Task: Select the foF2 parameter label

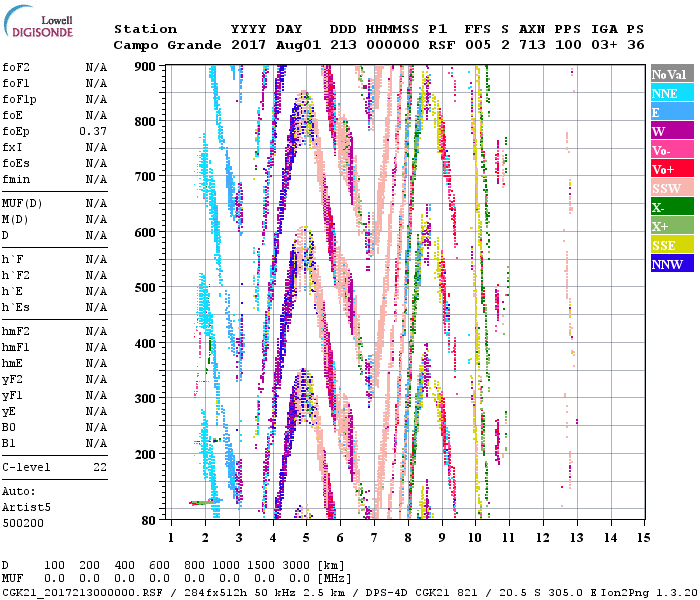Action: tap(15, 67)
